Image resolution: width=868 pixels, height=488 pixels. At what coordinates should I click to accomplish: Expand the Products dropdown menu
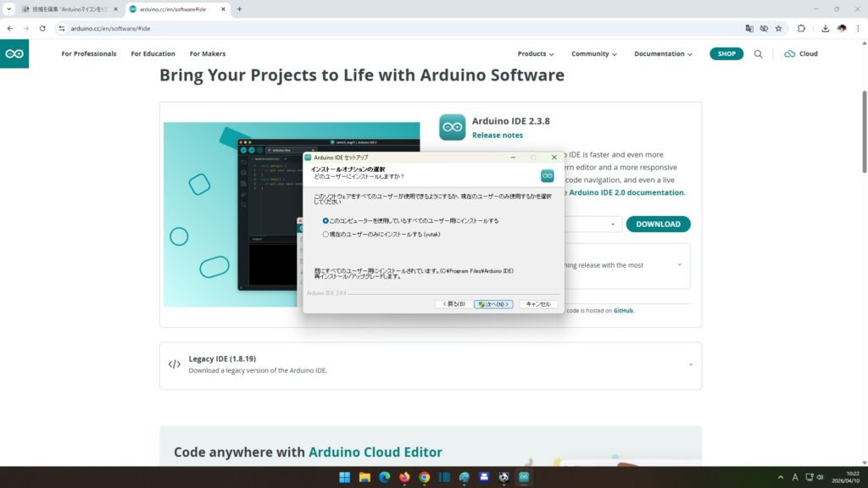click(x=536, y=53)
